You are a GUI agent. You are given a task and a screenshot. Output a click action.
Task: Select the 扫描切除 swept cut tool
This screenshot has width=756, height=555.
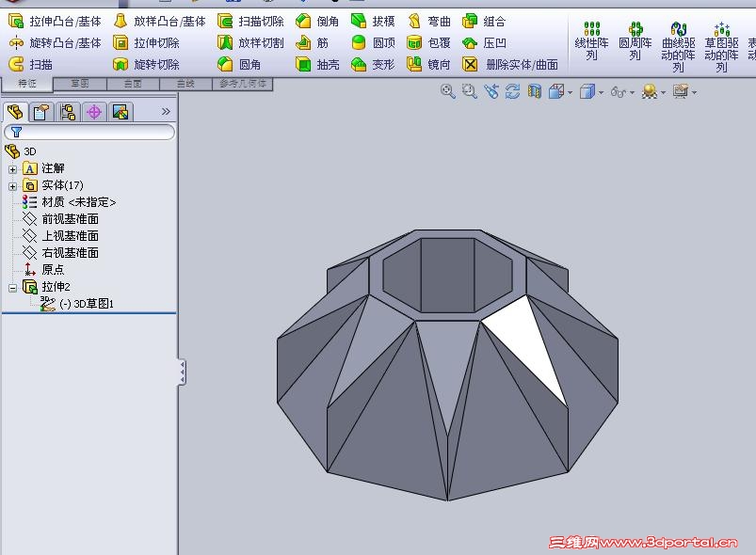tap(250, 22)
